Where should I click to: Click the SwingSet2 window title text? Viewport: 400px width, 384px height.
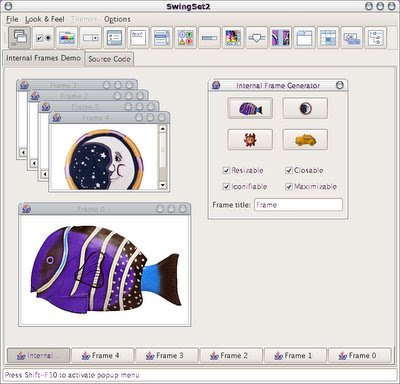[x=188, y=7]
